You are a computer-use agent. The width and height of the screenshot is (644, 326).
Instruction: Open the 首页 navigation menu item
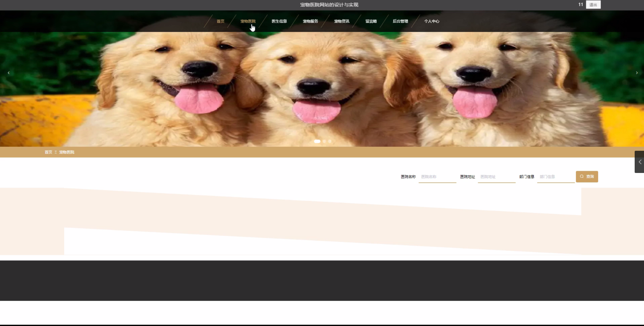(x=220, y=21)
